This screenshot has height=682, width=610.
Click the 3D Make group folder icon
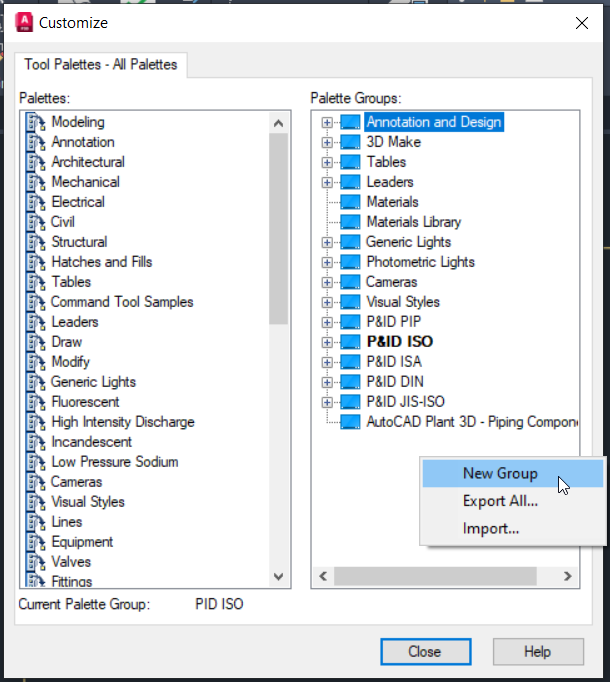(x=350, y=142)
